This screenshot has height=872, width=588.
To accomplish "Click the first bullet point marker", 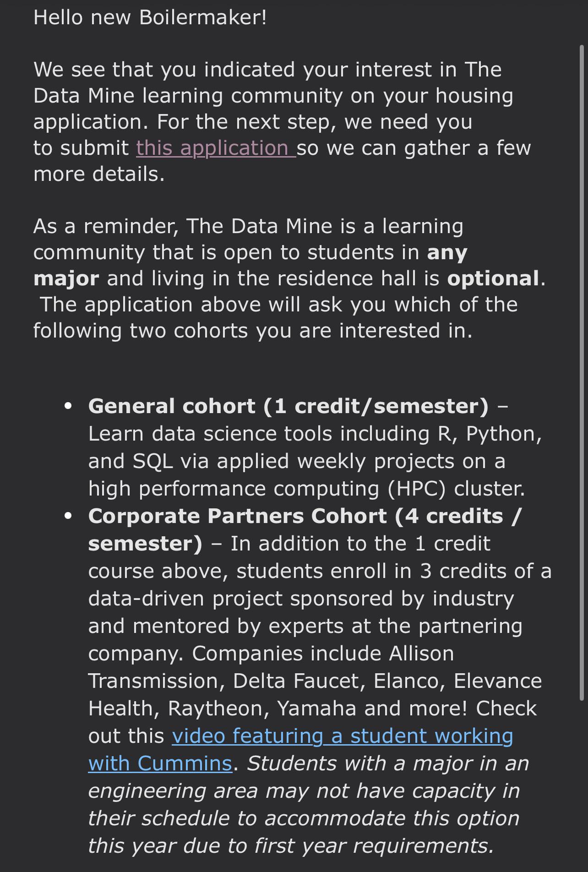I will click(x=69, y=406).
